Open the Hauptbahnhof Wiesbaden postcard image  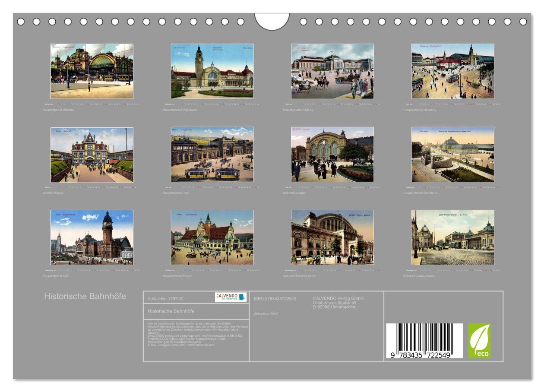(212, 71)
